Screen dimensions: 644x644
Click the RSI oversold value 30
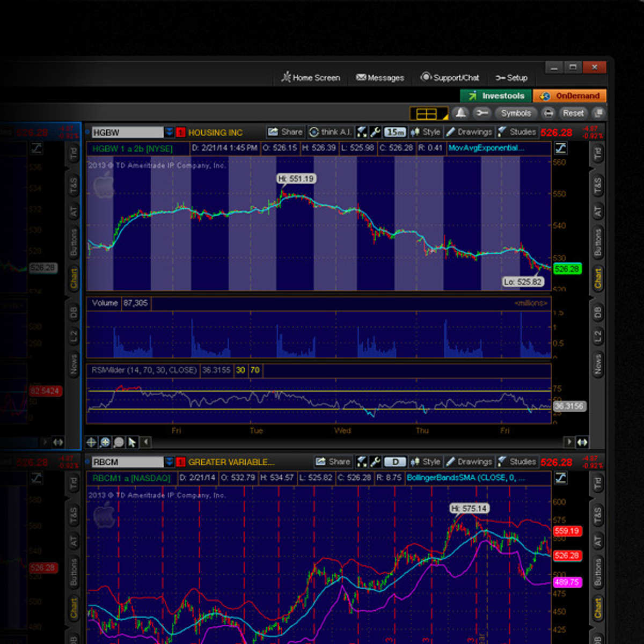click(x=240, y=370)
